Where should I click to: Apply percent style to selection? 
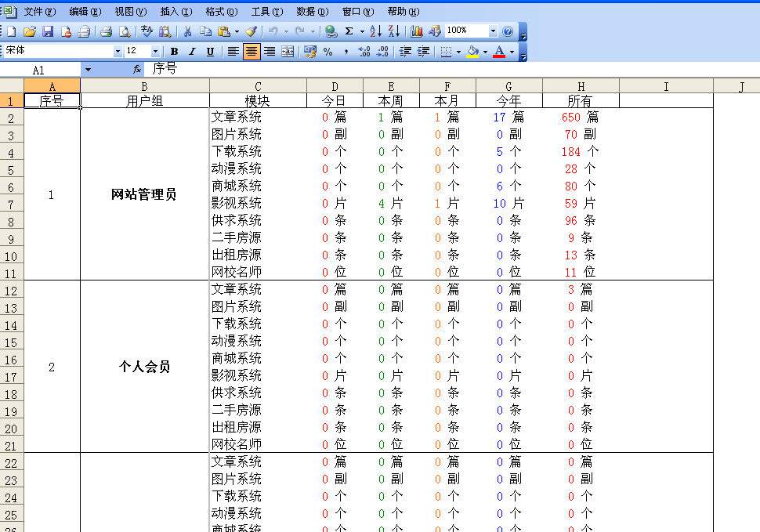326,52
